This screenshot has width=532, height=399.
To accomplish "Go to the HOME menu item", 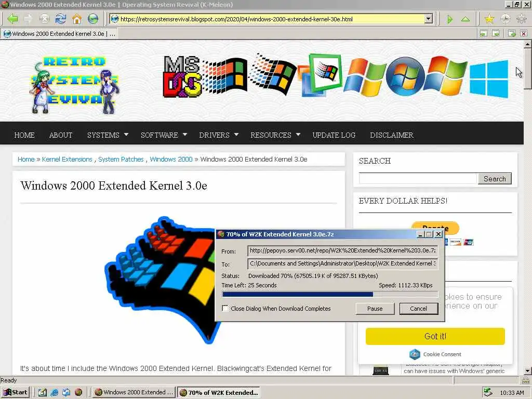I will [x=24, y=135].
